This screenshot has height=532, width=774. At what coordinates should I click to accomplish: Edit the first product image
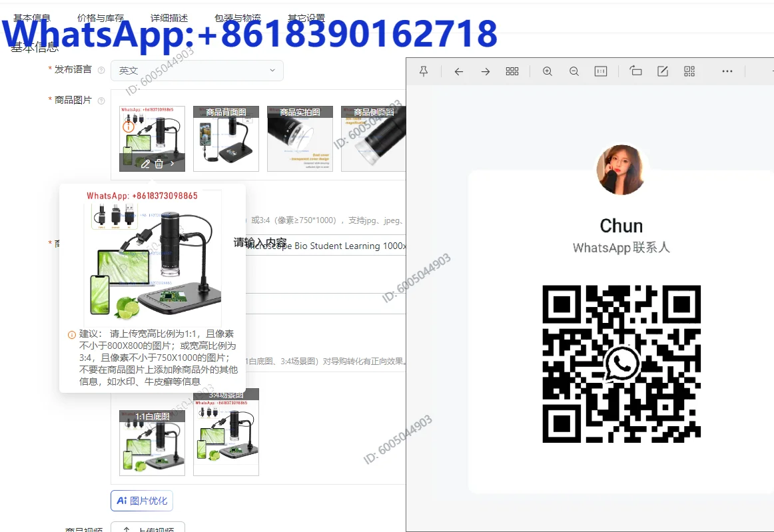145,164
